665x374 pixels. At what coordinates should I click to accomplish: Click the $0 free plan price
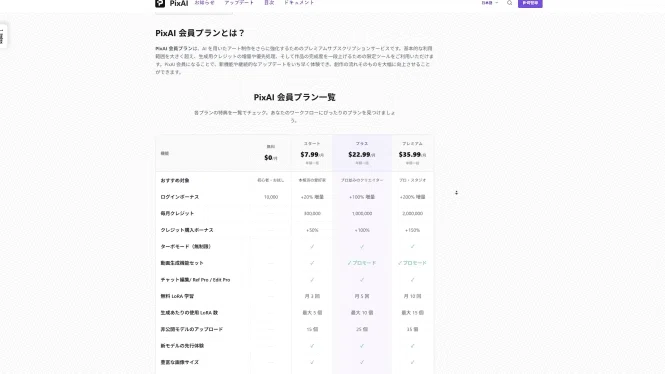[x=271, y=158]
